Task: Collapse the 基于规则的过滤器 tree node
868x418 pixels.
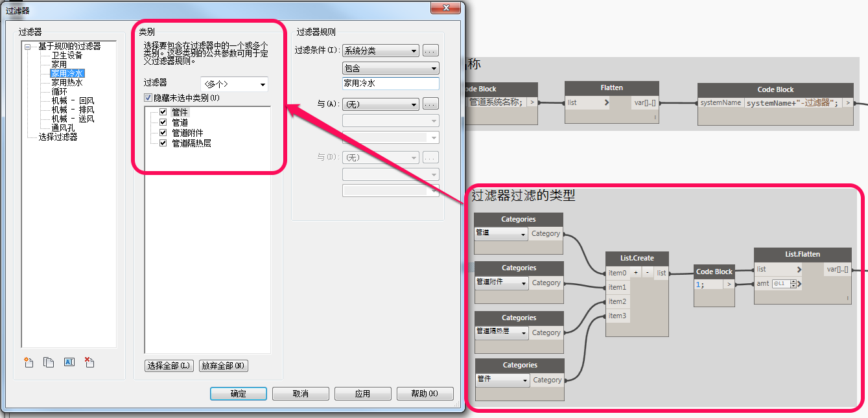Action: pyautogui.click(x=28, y=47)
